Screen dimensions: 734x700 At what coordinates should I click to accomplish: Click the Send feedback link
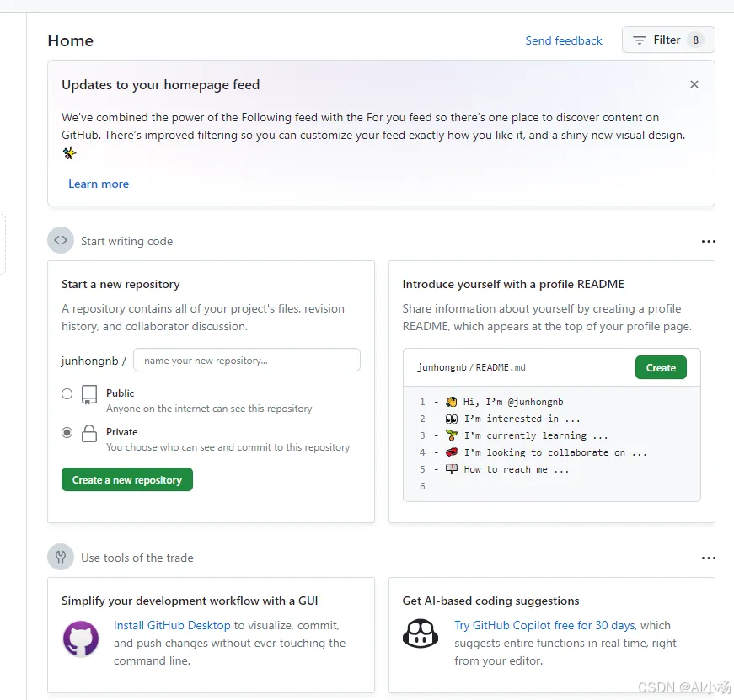click(x=564, y=40)
